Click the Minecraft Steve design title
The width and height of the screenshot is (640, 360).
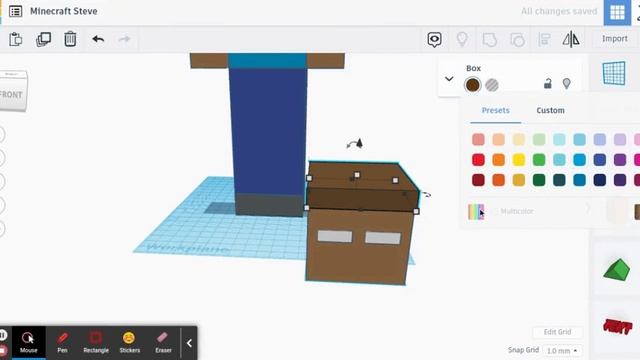click(64, 11)
